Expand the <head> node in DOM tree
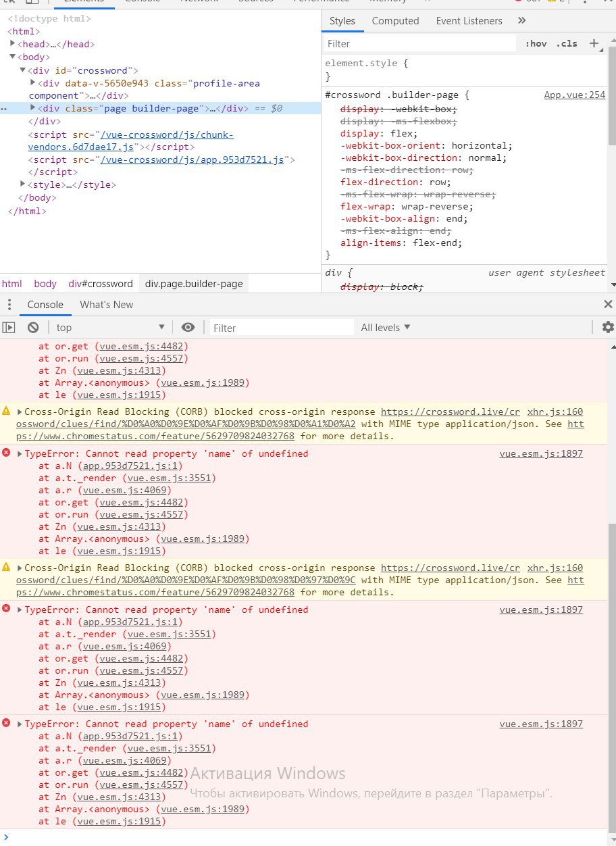This screenshot has height=846, width=616. coord(13,44)
